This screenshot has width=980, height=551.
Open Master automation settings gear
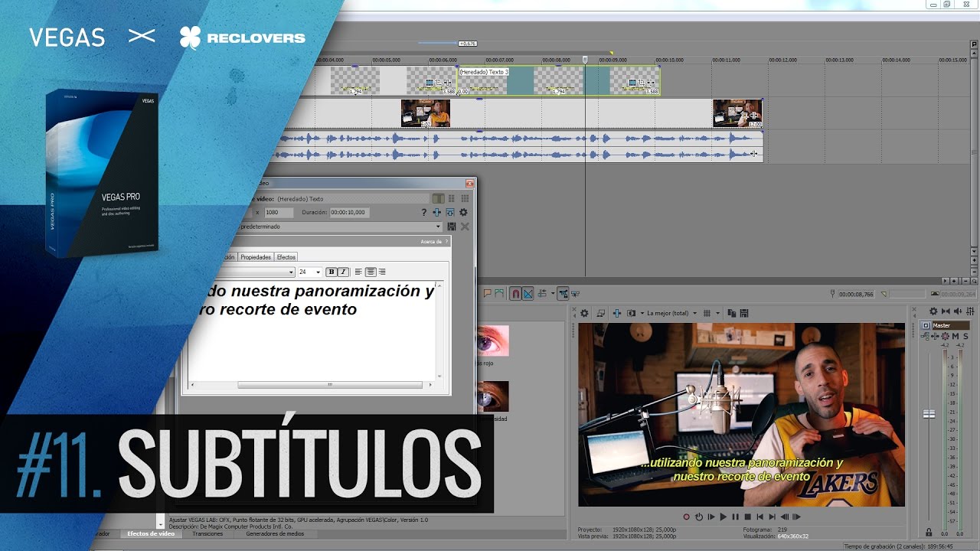946,336
